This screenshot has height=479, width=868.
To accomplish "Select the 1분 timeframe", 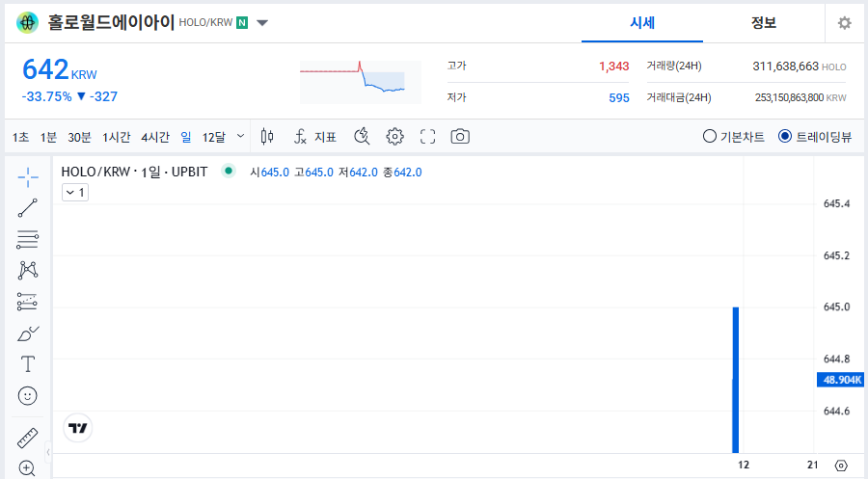I will (x=48, y=137).
